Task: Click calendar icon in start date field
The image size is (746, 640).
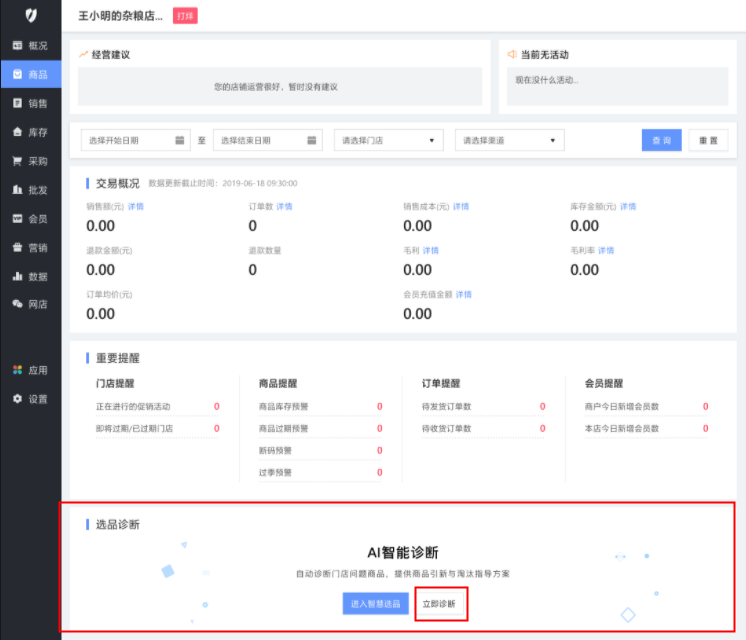Action: [180, 140]
